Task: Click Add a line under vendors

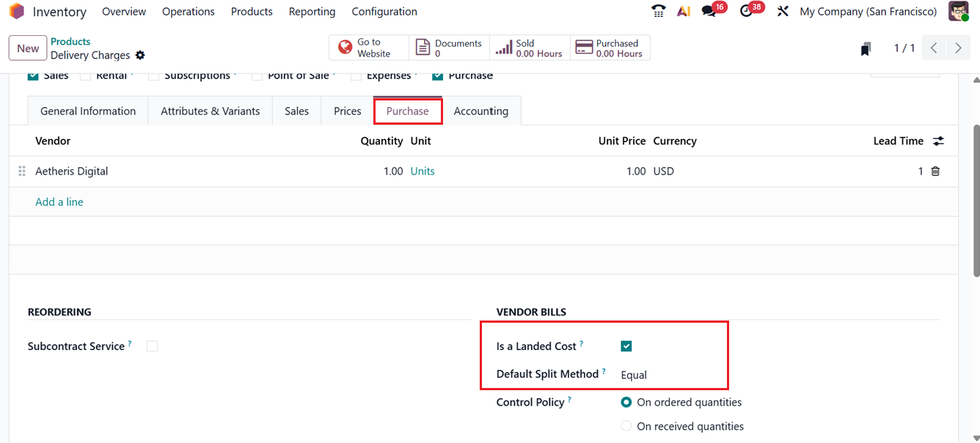Action: point(59,202)
